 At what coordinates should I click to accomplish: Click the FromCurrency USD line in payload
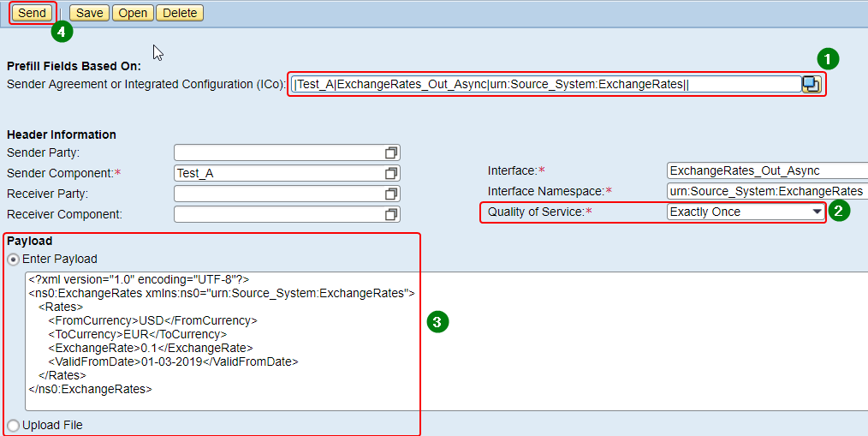coord(152,320)
